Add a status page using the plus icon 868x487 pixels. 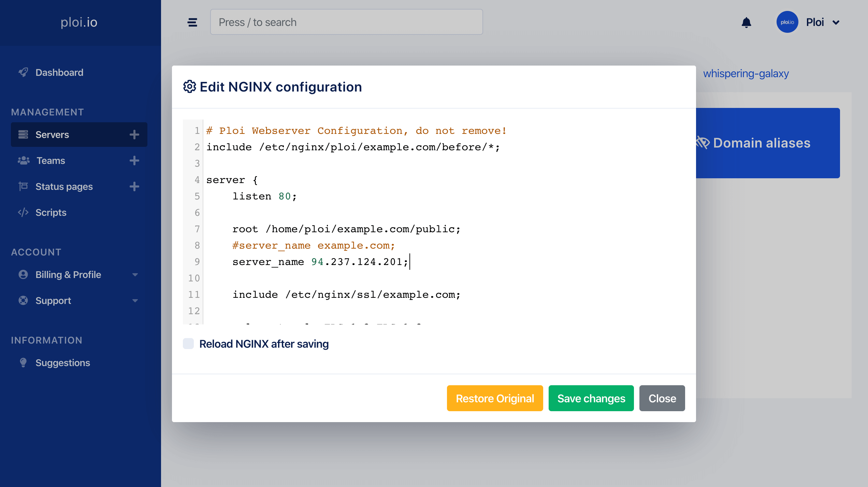click(x=134, y=186)
